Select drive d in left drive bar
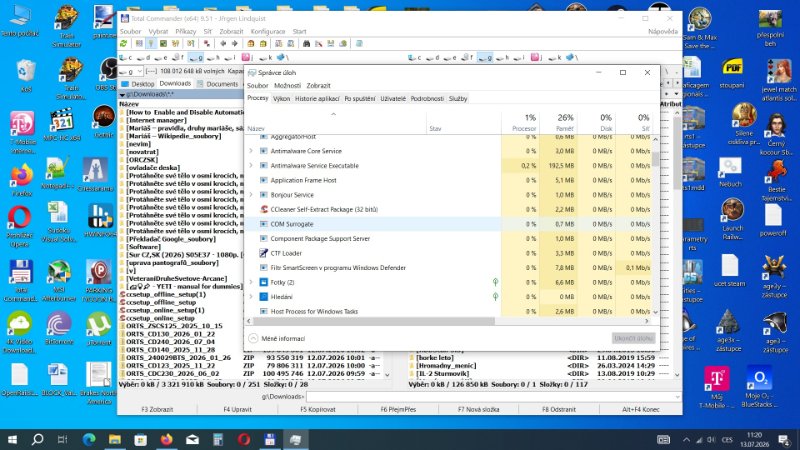This screenshot has height=450, width=800. [x=144, y=58]
